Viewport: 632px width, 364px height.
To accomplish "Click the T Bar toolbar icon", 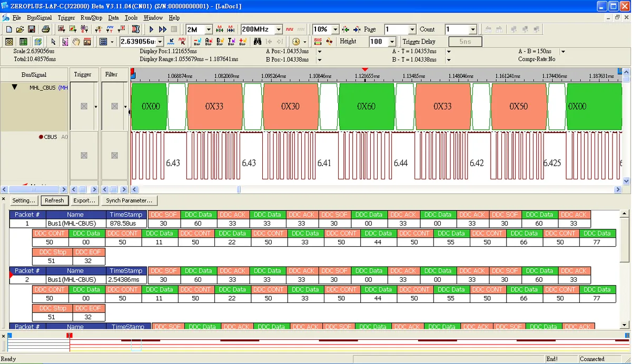I will (x=231, y=41).
